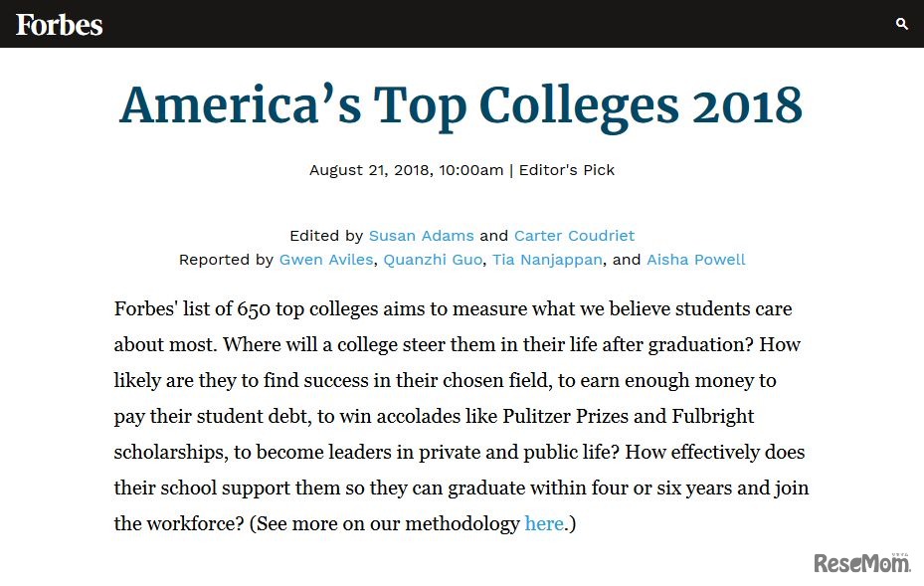Follow the methodology "here" link

click(x=544, y=523)
